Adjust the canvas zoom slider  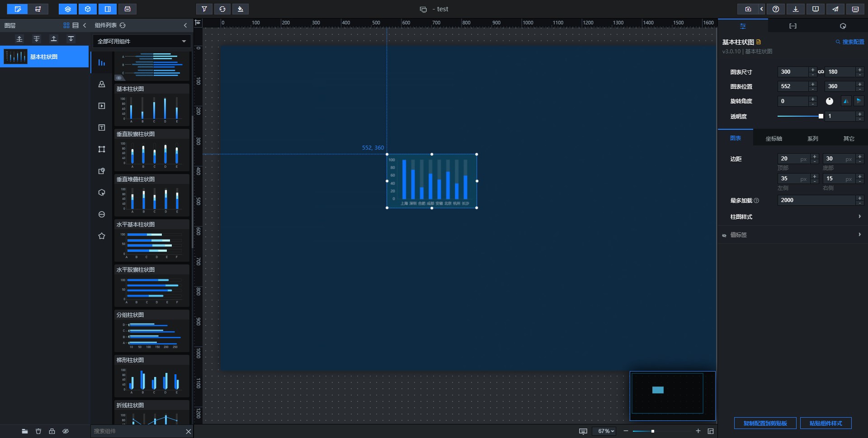click(662, 431)
